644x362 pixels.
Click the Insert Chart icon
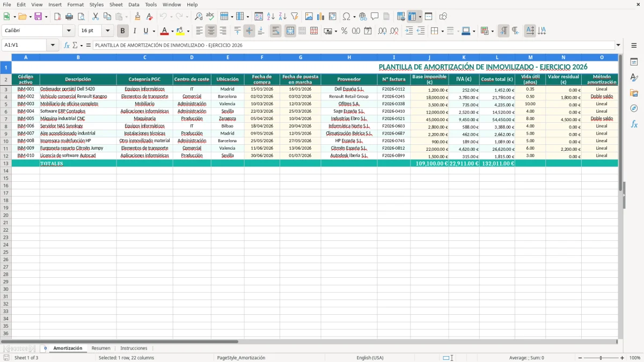click(321, 17)
